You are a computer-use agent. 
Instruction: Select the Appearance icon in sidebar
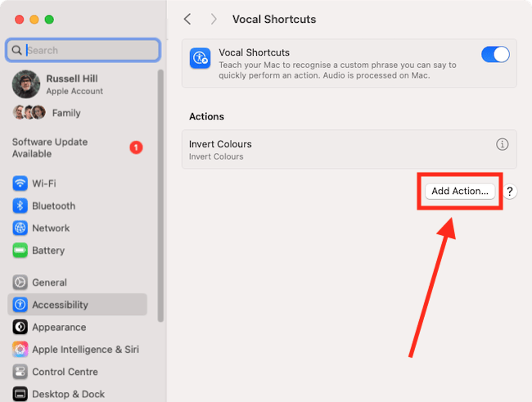[20, 327]
